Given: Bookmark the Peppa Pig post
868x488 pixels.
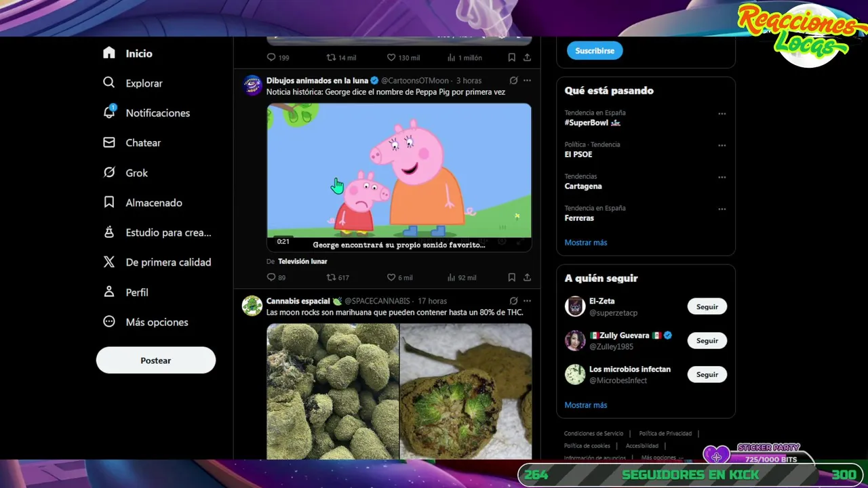Looking at the screenshot, I should (512, 277).
